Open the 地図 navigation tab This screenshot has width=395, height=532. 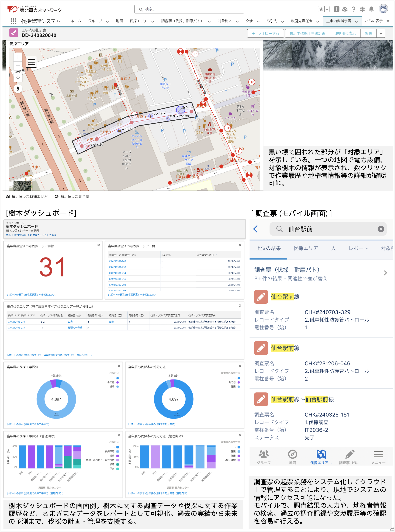point(119,21)
